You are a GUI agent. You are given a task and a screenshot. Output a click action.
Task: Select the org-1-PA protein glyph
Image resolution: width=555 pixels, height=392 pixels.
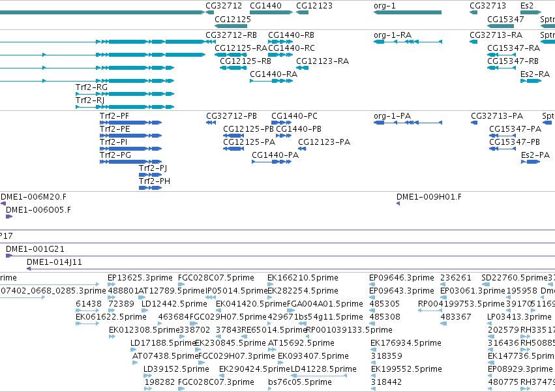point(408,123)
